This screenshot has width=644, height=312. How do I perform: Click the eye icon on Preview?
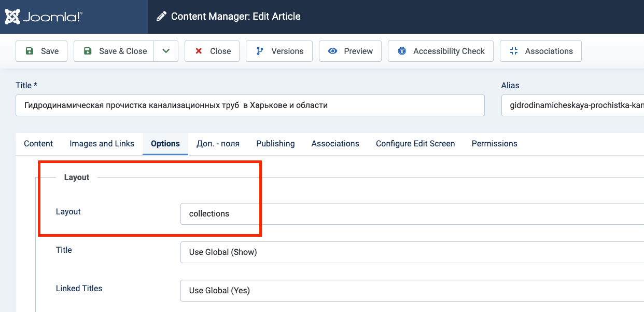coord(333,51)
